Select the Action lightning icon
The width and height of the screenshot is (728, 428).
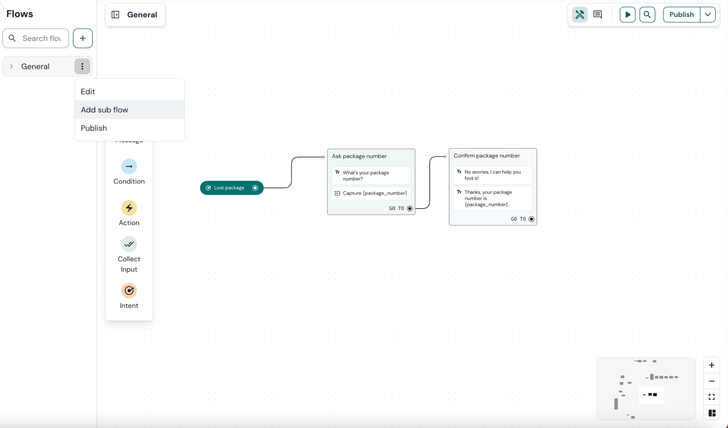(129, 208)
